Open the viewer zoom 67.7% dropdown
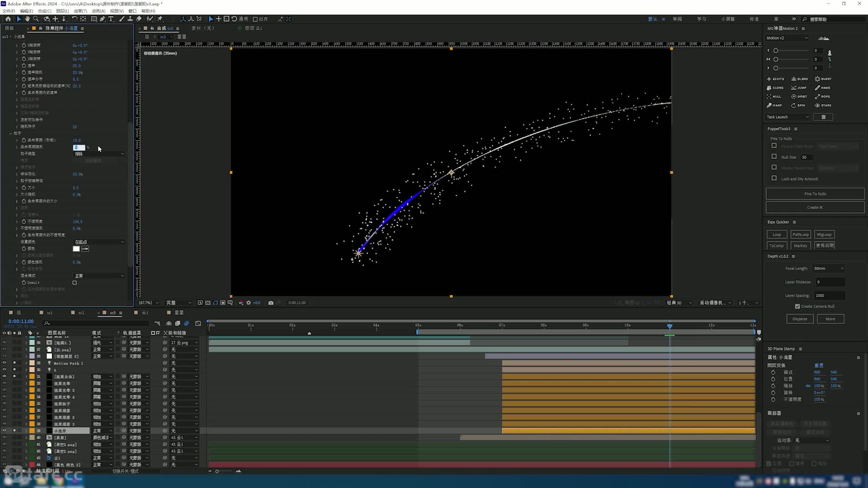Image resolution: width=868 pixels, height=488 pixels. pos(148,303)
